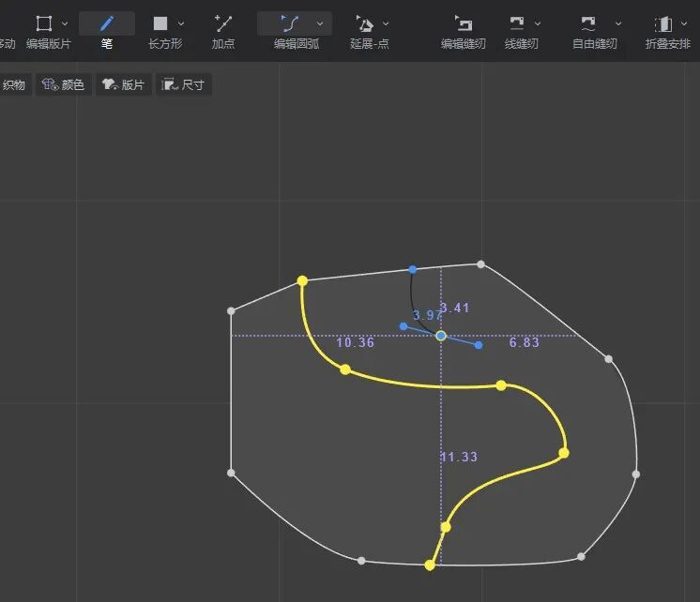700x602 pixels.
Task: Click blue left curve handle point
Action: (403, 326)
